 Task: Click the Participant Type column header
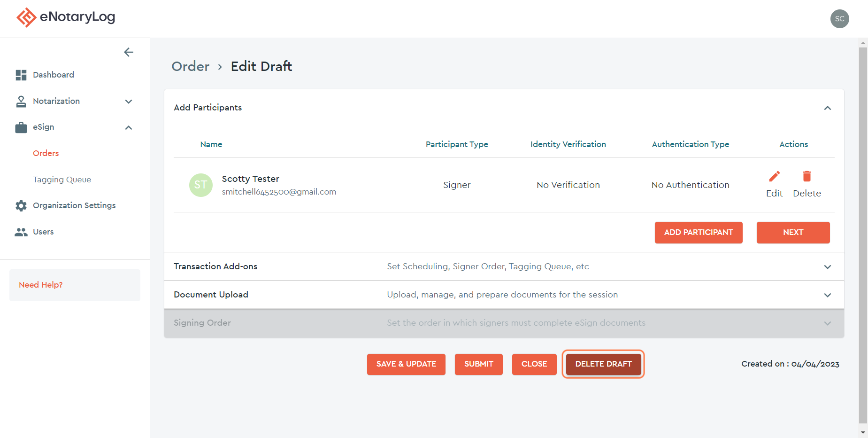[457, 144]
